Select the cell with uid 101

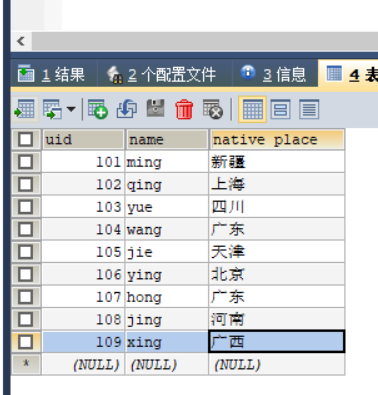[83, 162]
